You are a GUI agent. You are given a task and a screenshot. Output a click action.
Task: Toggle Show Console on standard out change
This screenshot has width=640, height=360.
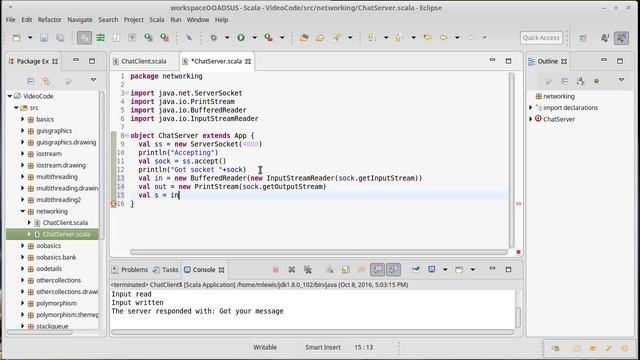pos(378,269)
